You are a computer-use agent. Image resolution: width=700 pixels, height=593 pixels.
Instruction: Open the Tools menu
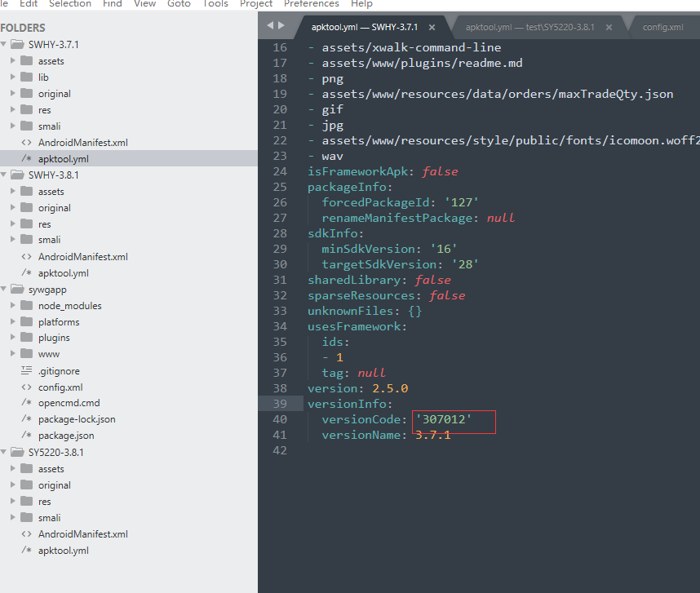click(215, 3)
